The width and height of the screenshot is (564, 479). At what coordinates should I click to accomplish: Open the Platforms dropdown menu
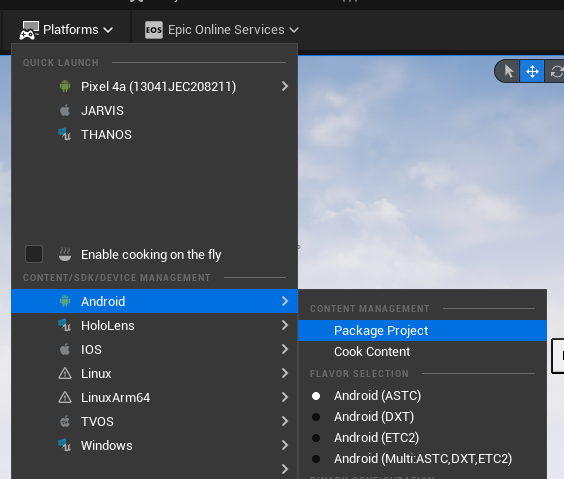(x=67, y=30)
